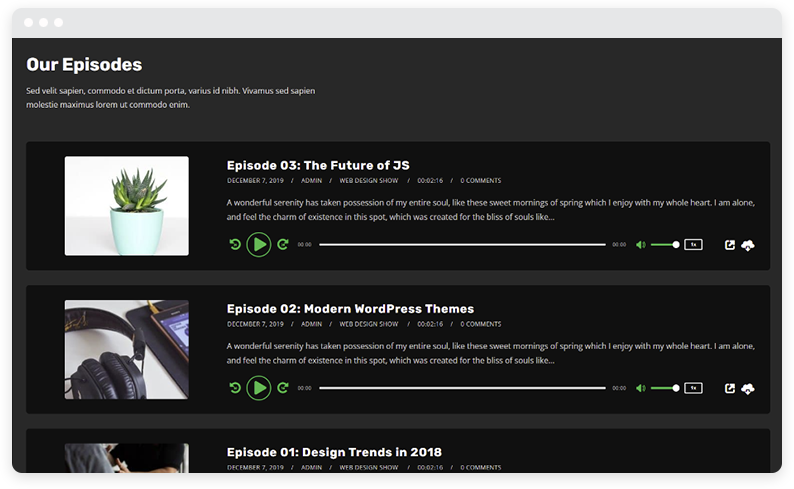This screenshot has width=794, height=489.
Task: Open ADMIN author link under Episode 02
Action: [x=311, y=324]
